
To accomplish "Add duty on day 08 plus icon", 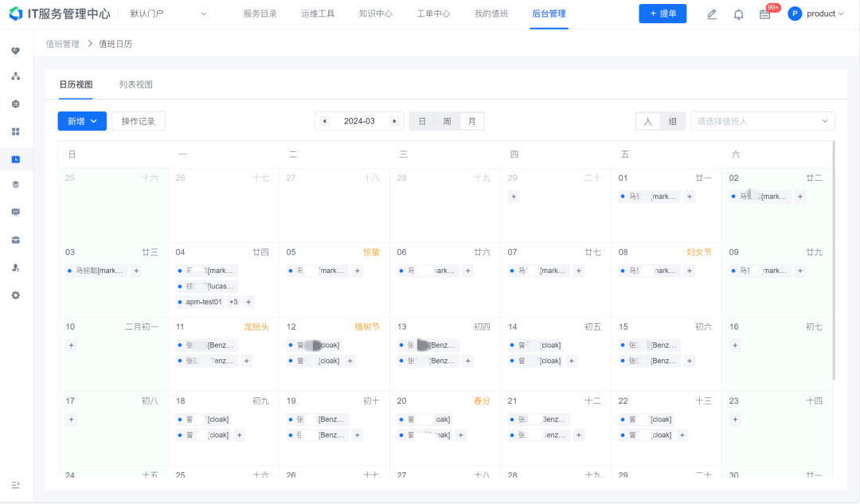I will point(690,271).
